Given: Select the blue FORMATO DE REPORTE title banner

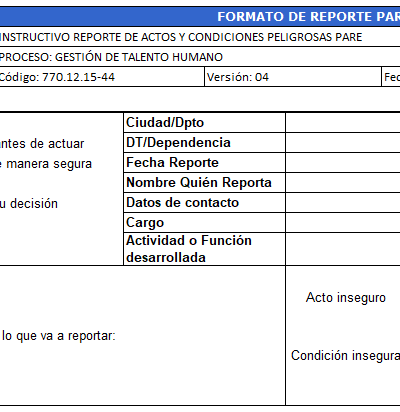Looking at the screenshot, I should click(200, 17).
